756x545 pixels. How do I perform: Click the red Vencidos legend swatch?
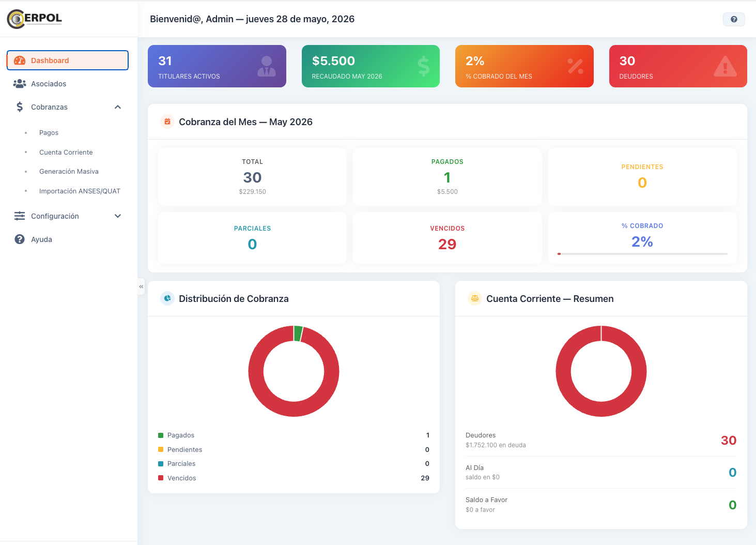161,478
